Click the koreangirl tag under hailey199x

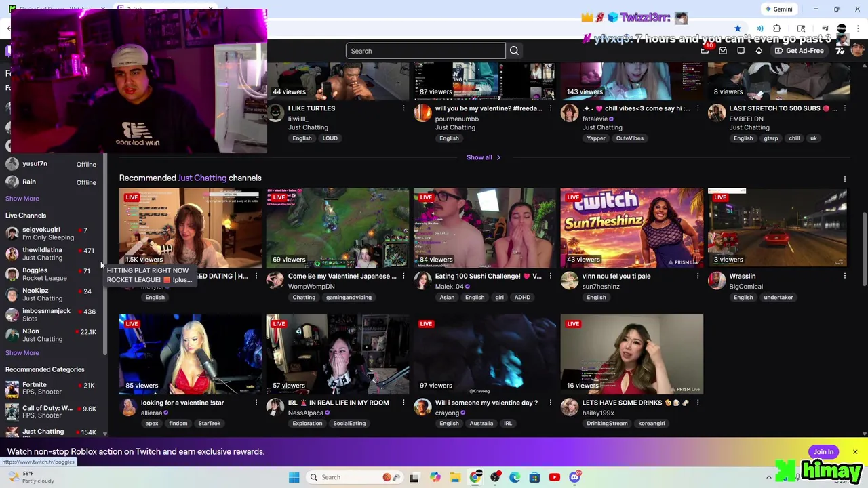coord(652,424)
